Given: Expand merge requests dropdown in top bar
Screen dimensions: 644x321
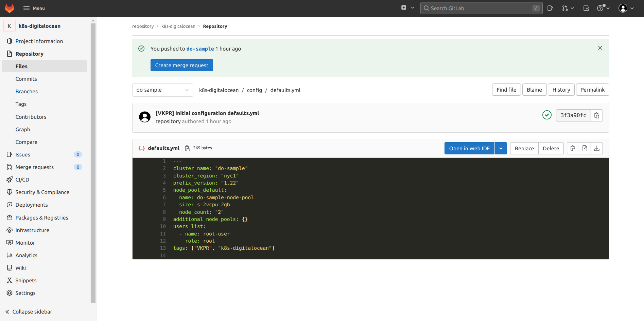Looking at the screenshot, I should tap(568, 8).
